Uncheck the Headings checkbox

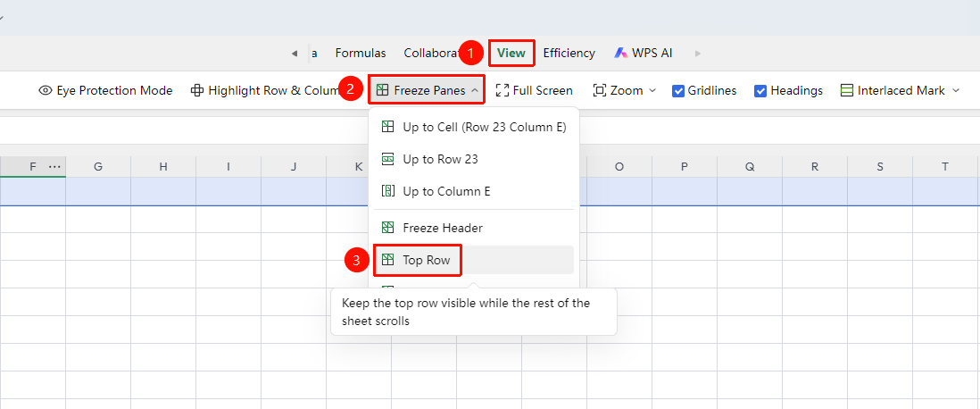point(760,91)
